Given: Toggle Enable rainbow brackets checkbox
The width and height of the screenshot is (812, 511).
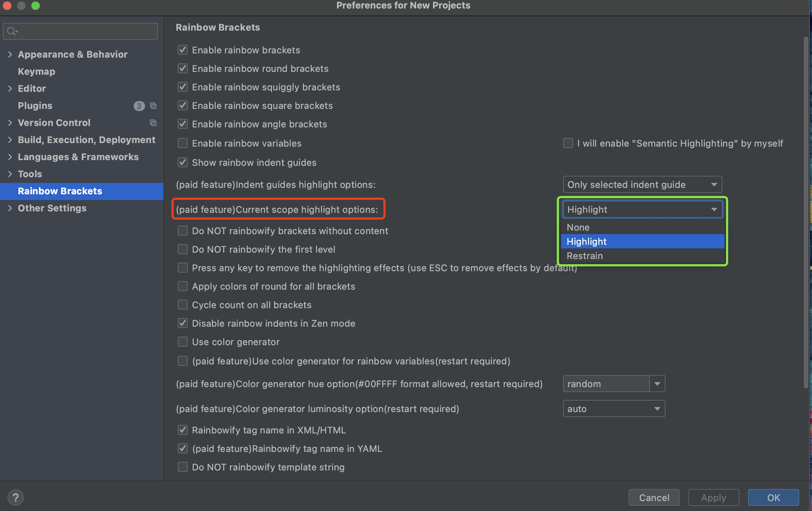Looking at the screenshot, I should pyautogui.click(x=183, y=50).
